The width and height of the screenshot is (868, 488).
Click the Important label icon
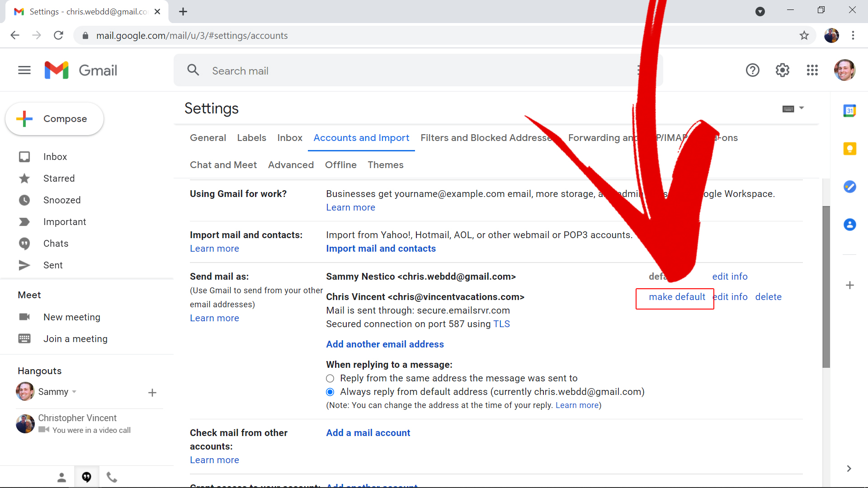(x=24, y=222)
